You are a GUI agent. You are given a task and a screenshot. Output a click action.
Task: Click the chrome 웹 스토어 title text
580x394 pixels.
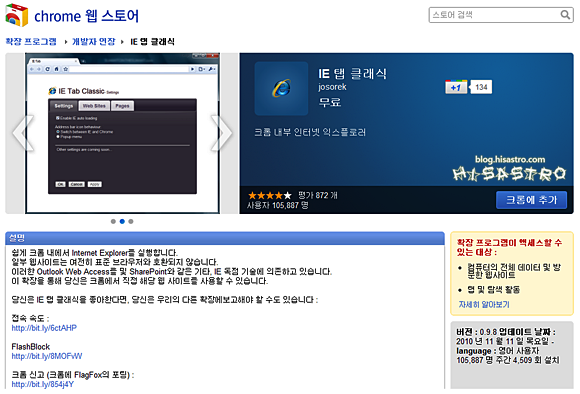tap(87, 16)
